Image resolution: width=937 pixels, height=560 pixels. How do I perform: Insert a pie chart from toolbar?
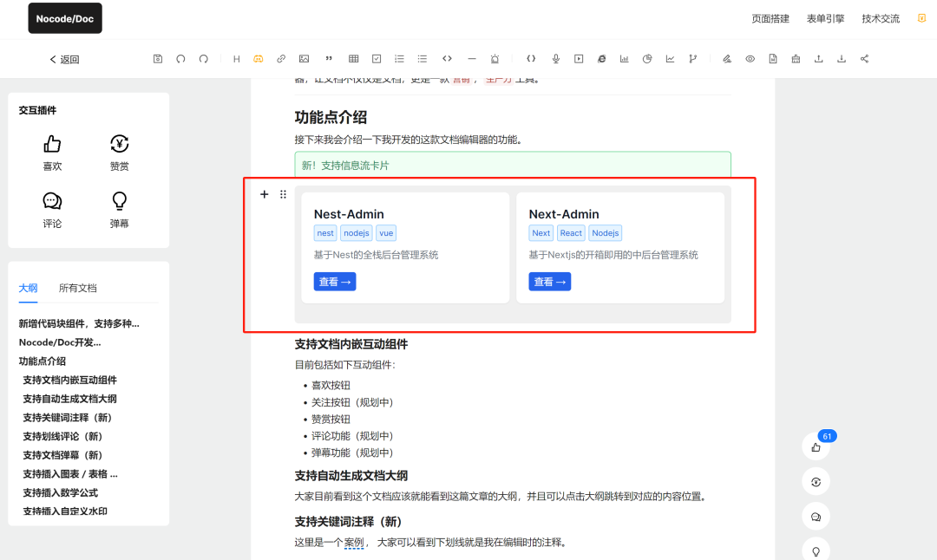[x=647, y=59]
